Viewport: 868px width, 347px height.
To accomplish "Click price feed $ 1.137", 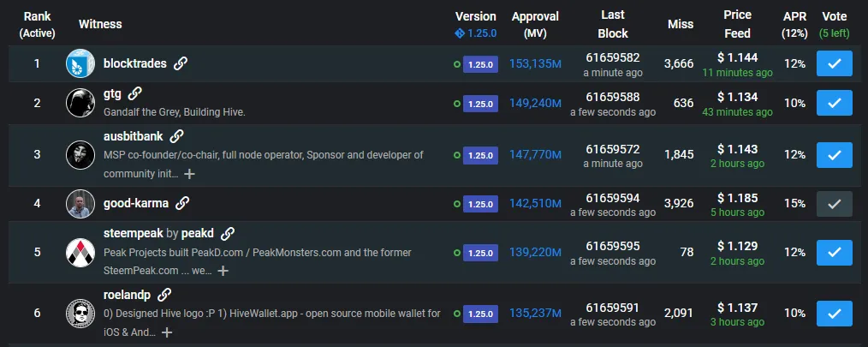I will point(737,307).
